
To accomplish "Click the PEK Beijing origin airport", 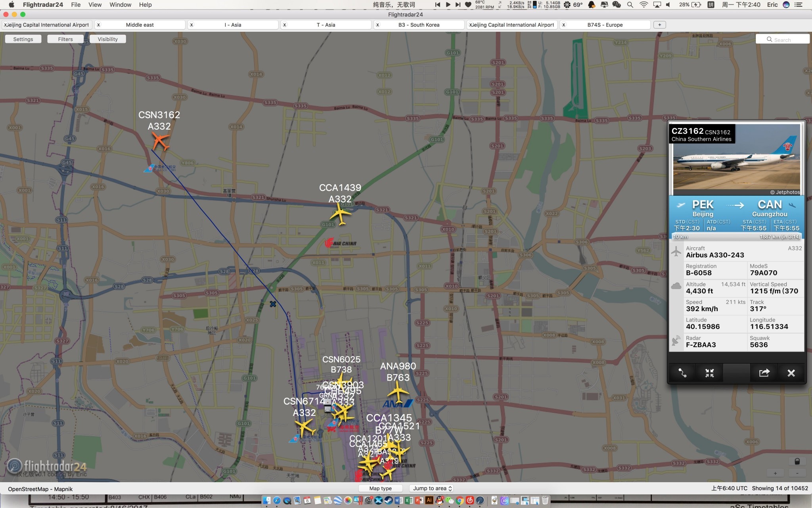I will coord(703,208).
